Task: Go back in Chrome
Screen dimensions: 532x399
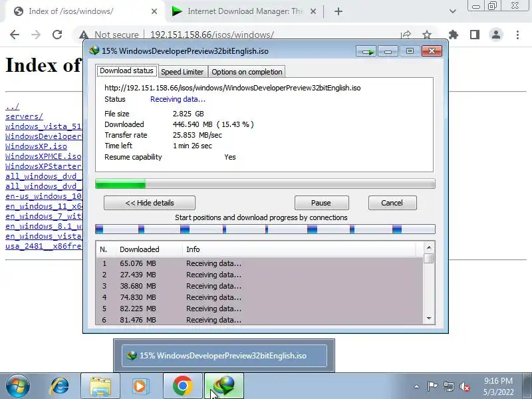Action: point(15,35)
